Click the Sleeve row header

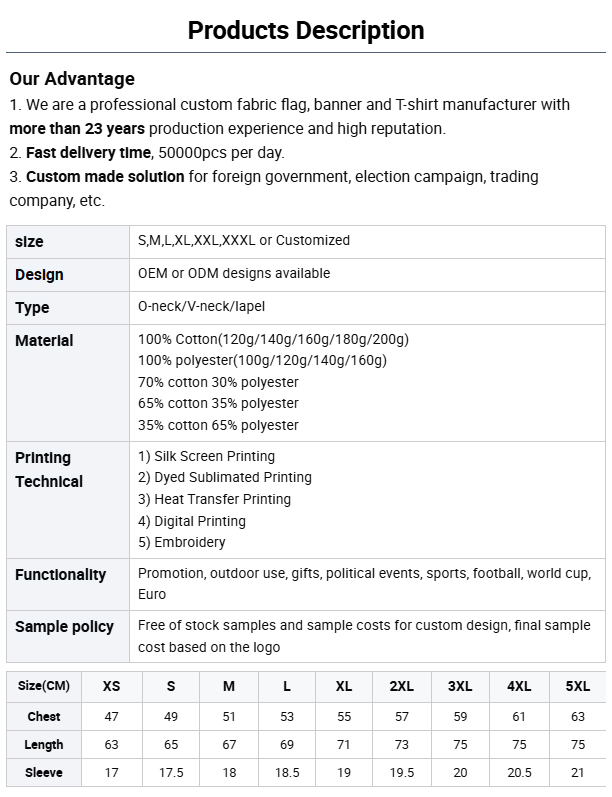tap(44, 772)
